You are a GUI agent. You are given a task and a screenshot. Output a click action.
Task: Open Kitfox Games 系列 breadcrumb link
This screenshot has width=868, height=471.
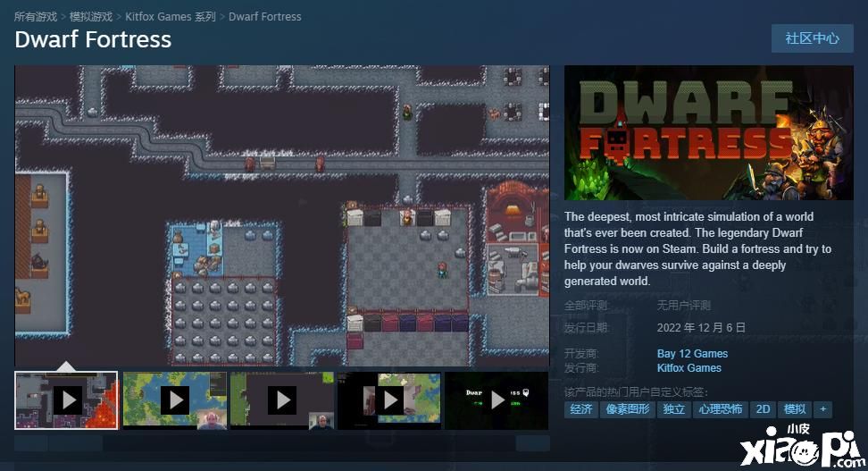click(171, 17)
